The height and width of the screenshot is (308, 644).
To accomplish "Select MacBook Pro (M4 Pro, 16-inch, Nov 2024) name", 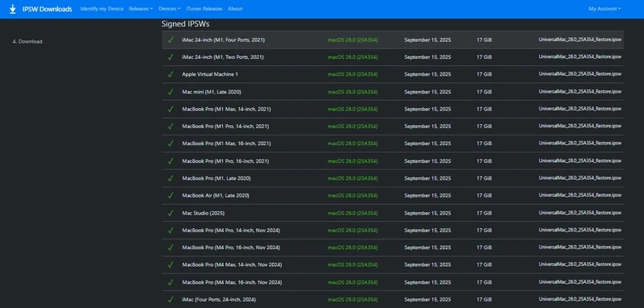I will [231, 248].
